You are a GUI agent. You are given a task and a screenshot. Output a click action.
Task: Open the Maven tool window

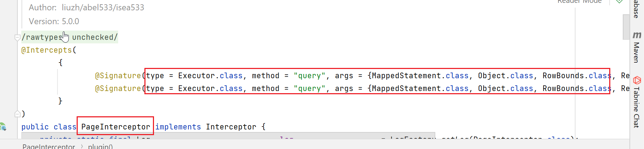tap(637, 52)
